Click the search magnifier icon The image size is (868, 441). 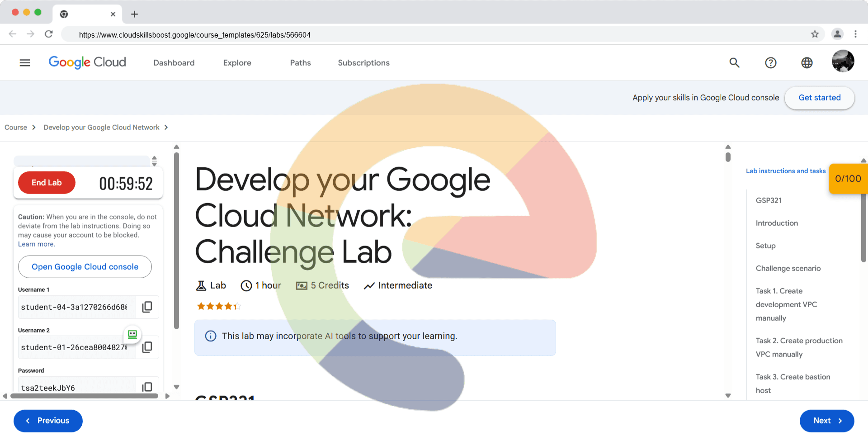pos(734,63)
